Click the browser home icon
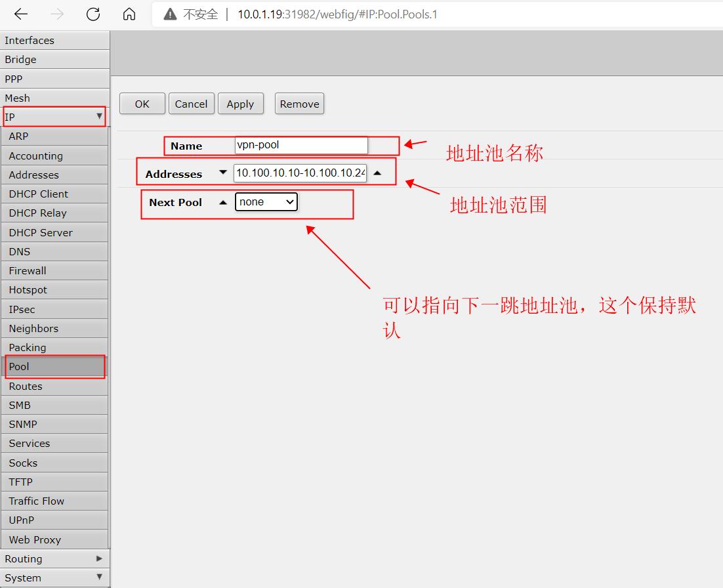The image size is (723, 588). click(x=129, y=14)
